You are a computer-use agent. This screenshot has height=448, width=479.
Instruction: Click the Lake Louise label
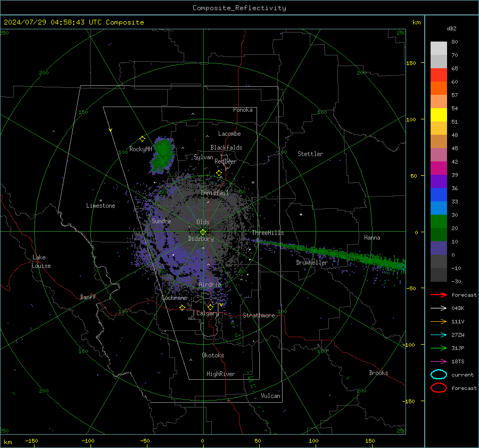tap(41, 262)
